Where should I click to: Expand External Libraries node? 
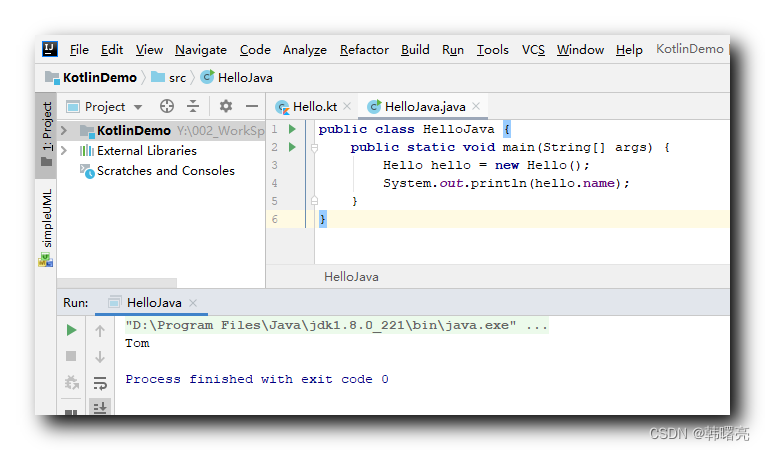[64, 150]
